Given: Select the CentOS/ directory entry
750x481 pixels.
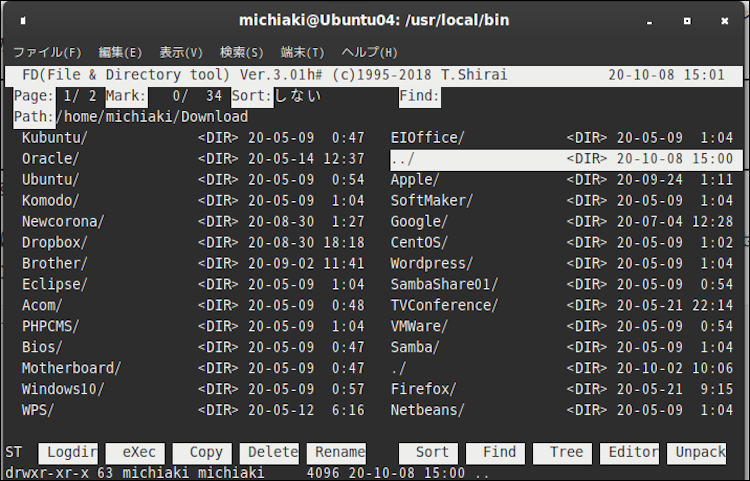Looking at the screenshot, I should [x=562, y=242].
